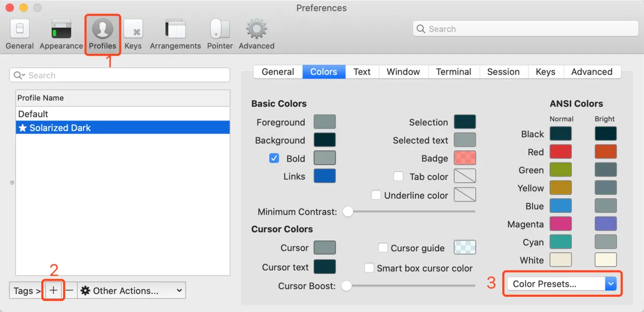Screen dimensions: 644x312
Task: Open the Badge color swatch
Action: tap(465, 158)
